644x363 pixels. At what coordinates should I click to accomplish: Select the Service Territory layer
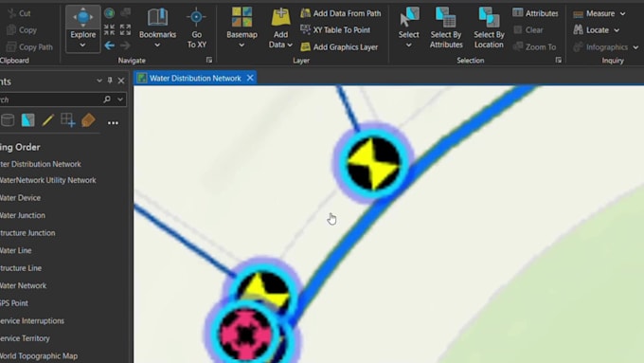click(25, 338)
